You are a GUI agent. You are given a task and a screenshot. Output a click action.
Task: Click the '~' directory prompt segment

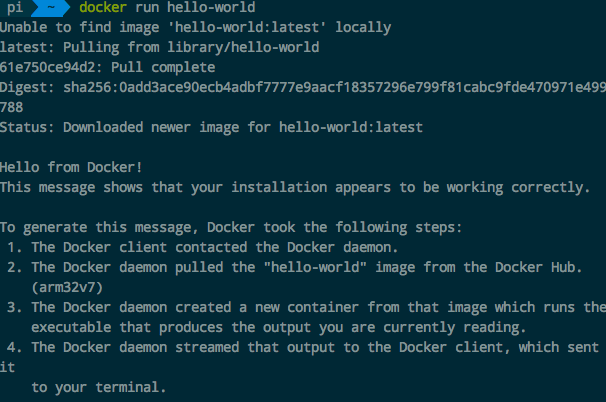pos(49,8)
